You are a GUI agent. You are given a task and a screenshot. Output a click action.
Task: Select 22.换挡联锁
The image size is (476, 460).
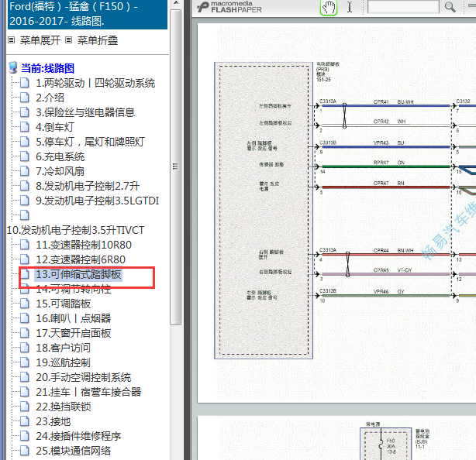click(64, 407)
